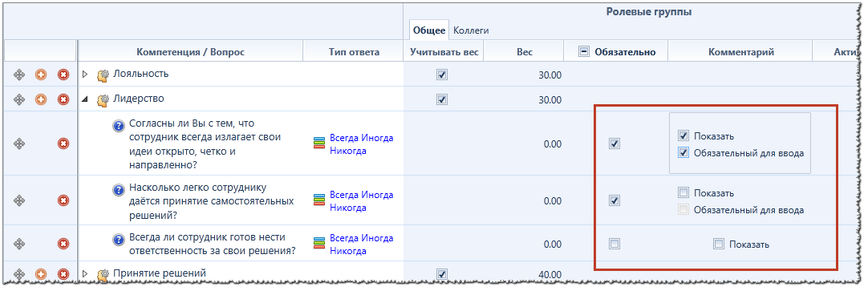Click the weight value 30.00 for Лидерство
Screen dimensions: 868x291
pos(550,100)
